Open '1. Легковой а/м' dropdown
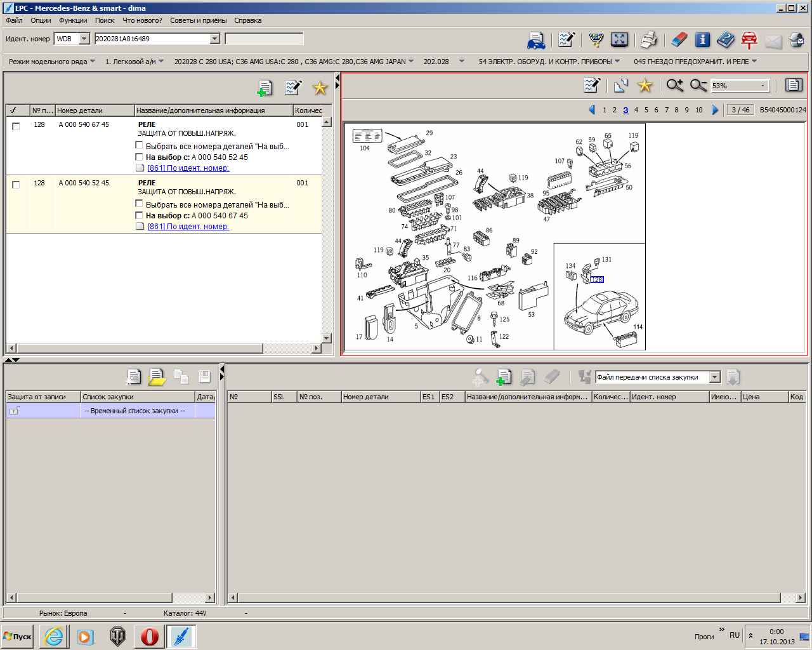The width and height of the screenshot is (812, 650). click(134, 62)
